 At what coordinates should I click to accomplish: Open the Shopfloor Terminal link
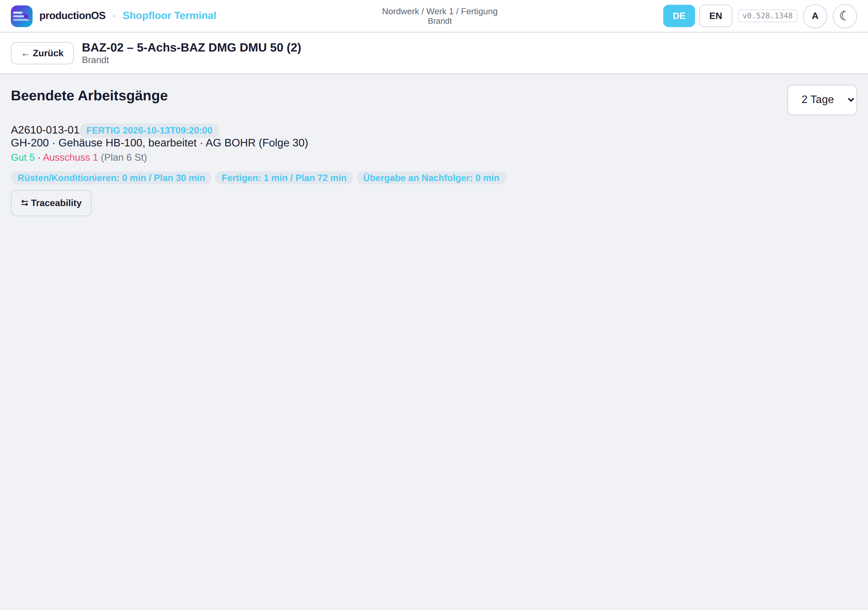point(170,16)
